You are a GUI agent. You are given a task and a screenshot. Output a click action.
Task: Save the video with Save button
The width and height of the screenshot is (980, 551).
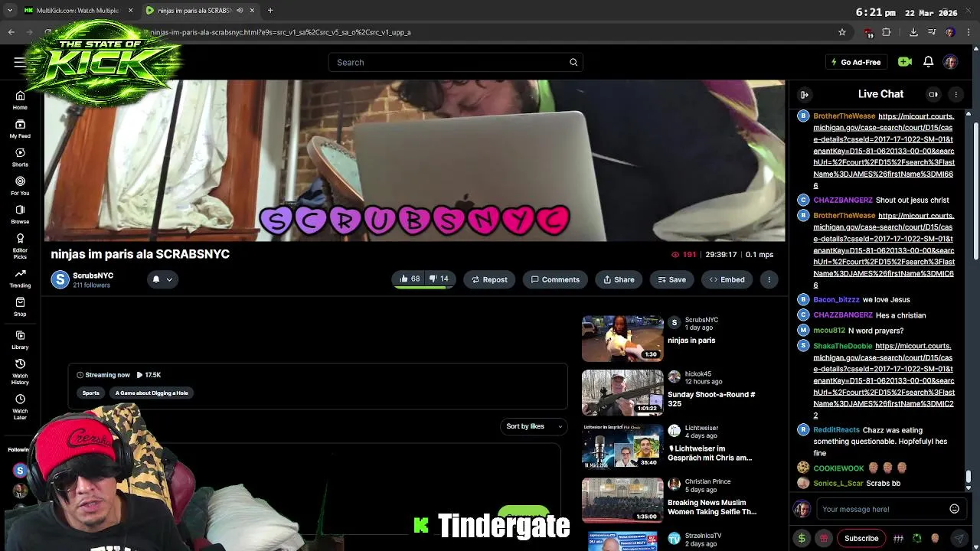pos(671,279)
